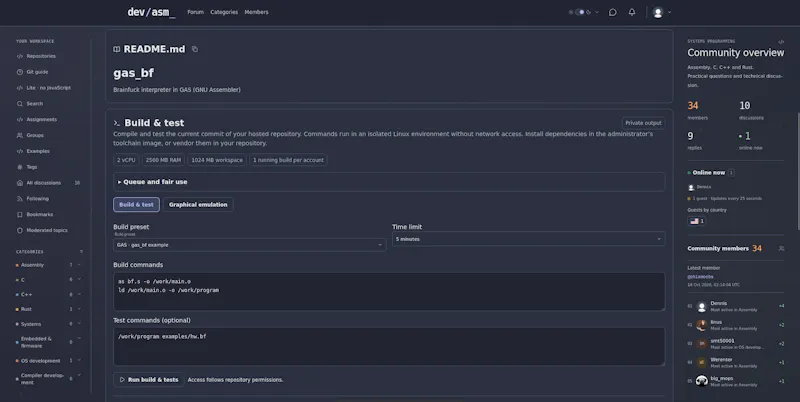This screenshot has height=402, width=800.
Task: Open notifications bell icon
Action: [x=632, y=12]
